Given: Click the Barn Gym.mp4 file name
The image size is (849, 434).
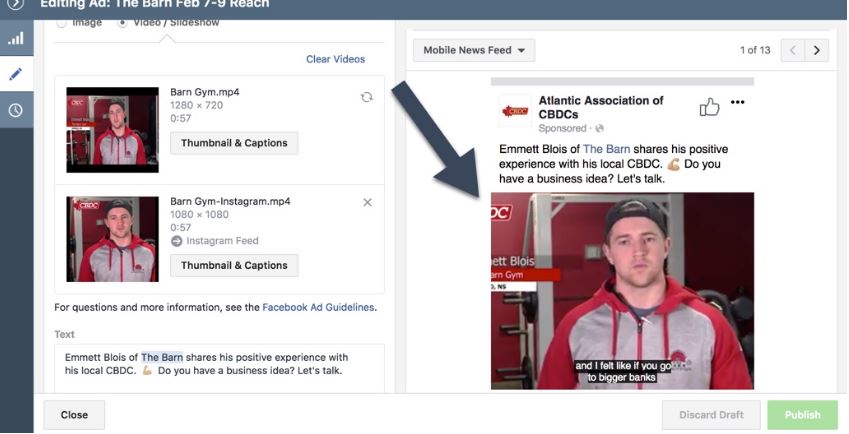Looking at the screenshot, I should [205, 92].
